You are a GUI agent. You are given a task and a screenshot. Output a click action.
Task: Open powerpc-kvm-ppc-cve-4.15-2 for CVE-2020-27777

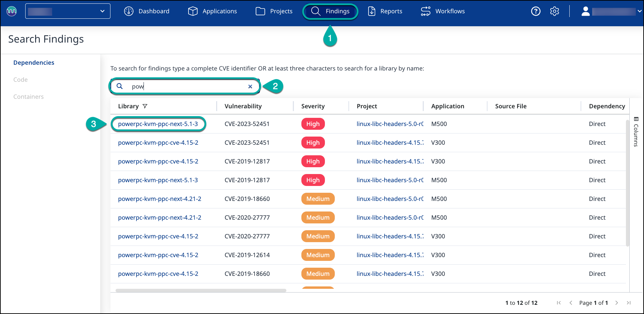click(158, 236)
